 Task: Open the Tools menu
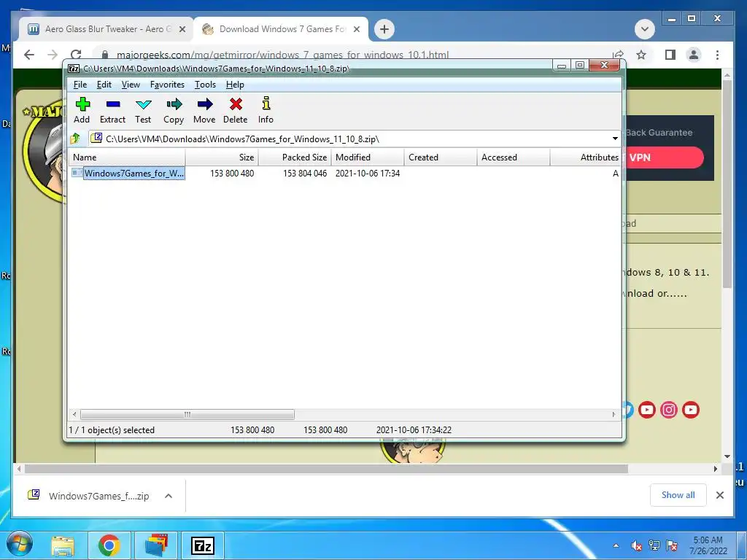click(x=205, y=85)
